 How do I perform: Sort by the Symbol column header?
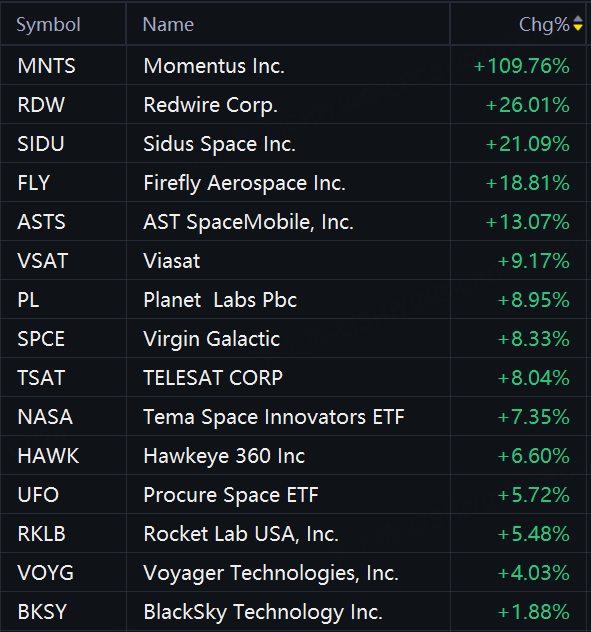(x=48, y=25)
